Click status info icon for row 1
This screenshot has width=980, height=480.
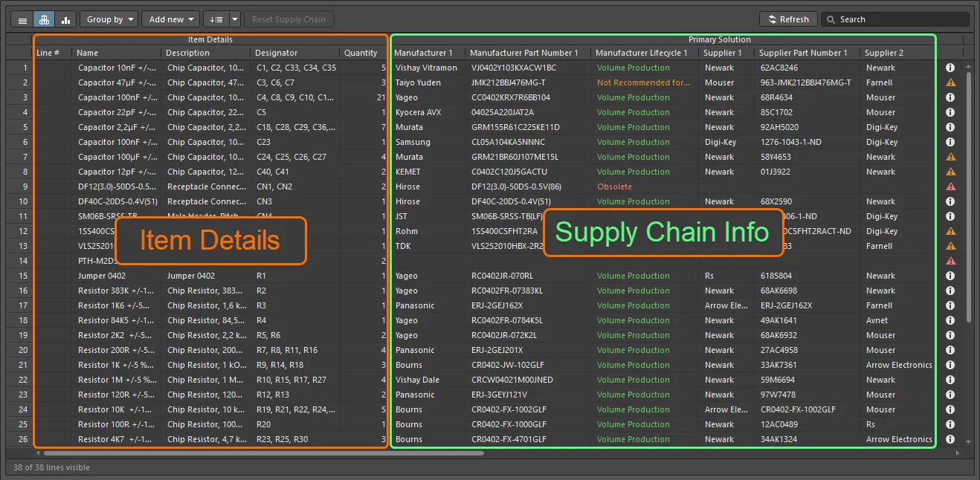[950, 68]
